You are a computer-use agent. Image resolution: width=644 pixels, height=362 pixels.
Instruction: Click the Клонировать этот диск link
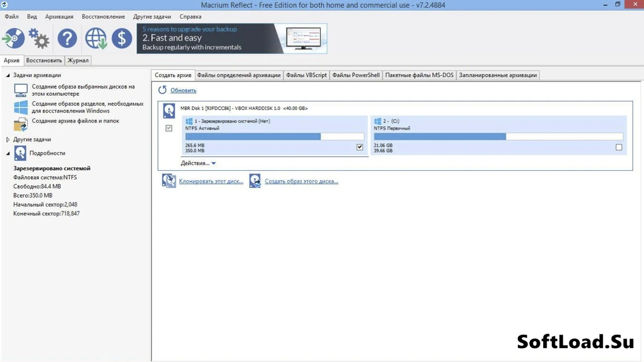pos(211,182)
